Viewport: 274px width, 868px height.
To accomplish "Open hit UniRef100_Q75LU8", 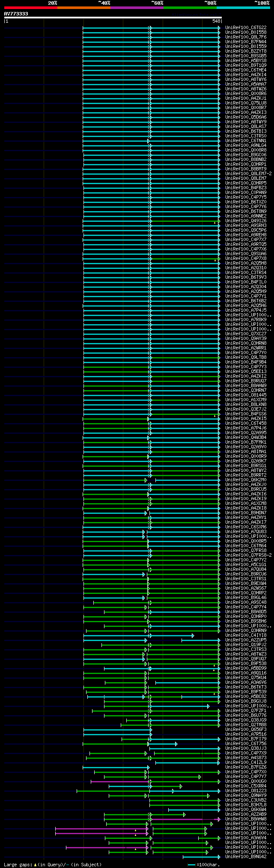I will (x=246, y=103).
